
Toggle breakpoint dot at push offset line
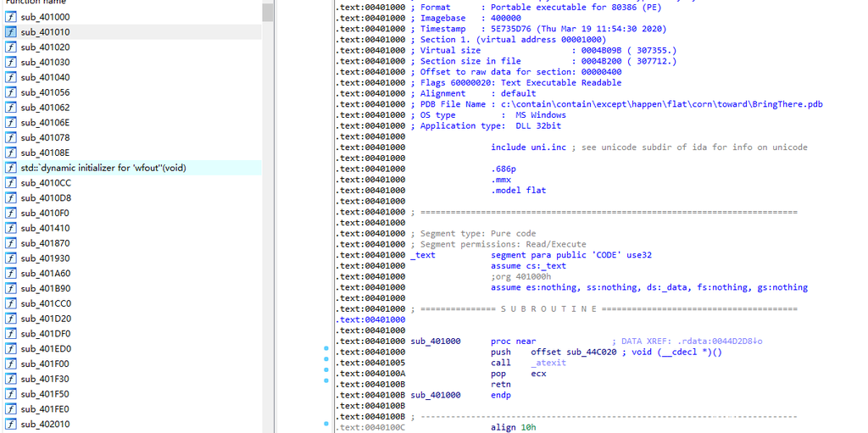(x=326, y=352)
